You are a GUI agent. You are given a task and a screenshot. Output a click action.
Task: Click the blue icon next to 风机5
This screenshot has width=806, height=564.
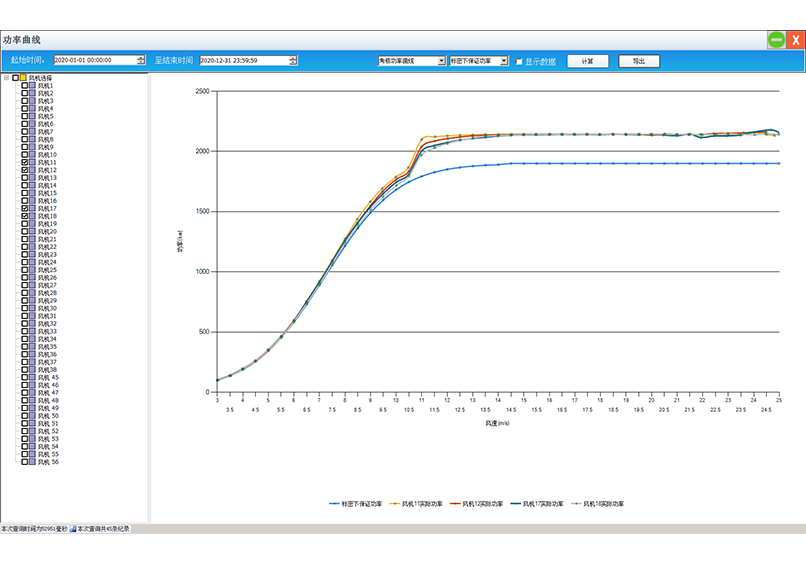pos(32,116)
